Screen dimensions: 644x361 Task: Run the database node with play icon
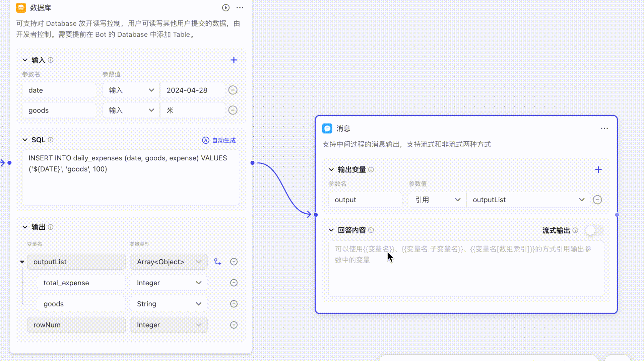click(x=226, y=8)
